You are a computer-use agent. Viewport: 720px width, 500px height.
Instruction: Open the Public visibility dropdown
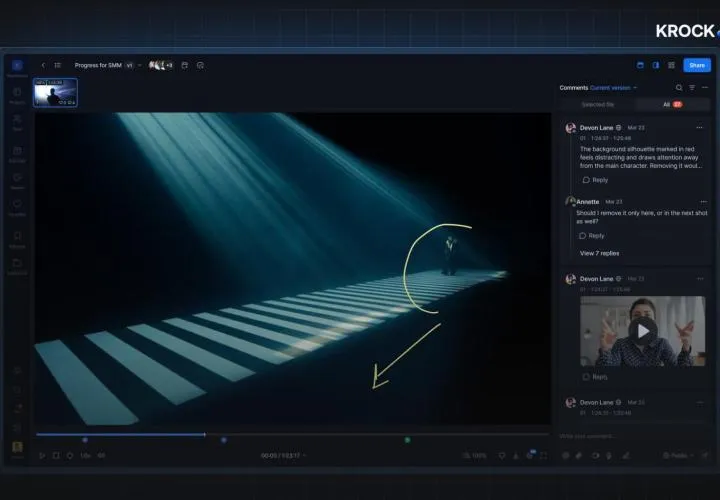[x=678, y=455]
